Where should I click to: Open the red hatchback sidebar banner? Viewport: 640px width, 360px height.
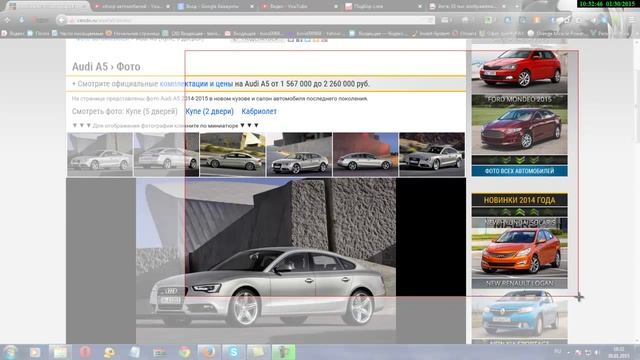point(519,68)
